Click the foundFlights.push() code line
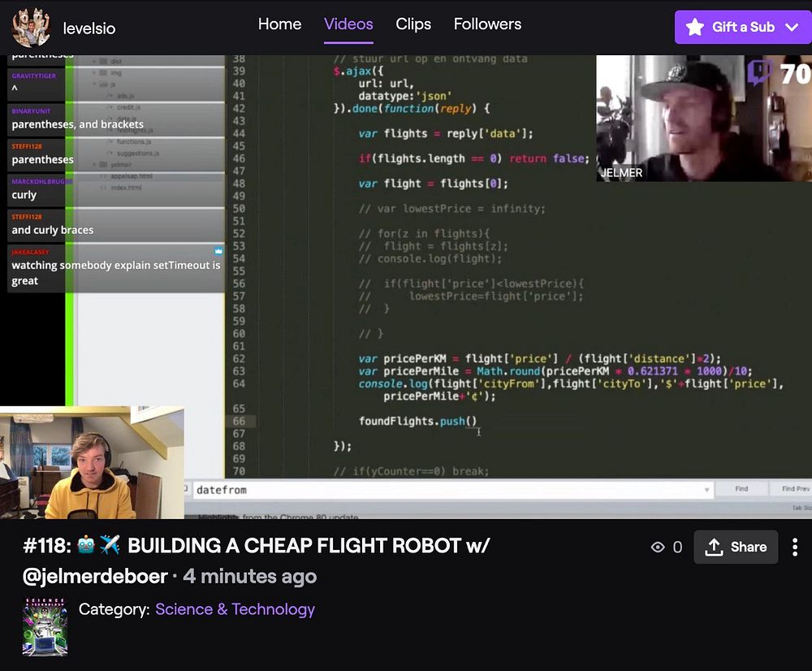Viewport: 812px width, 671px height. point(418,422)
